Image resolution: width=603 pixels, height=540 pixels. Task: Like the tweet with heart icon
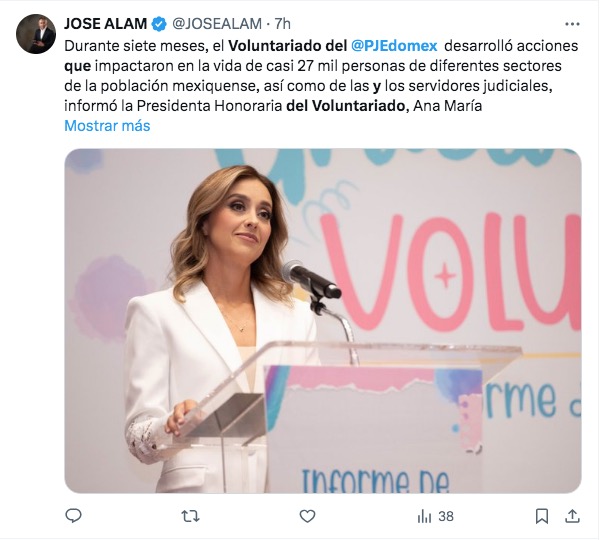[x=307, y=516]
